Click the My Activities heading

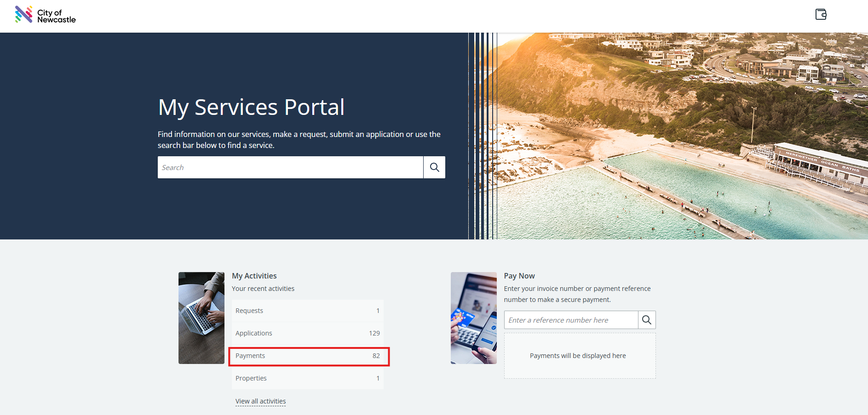[x=254, y=276]
